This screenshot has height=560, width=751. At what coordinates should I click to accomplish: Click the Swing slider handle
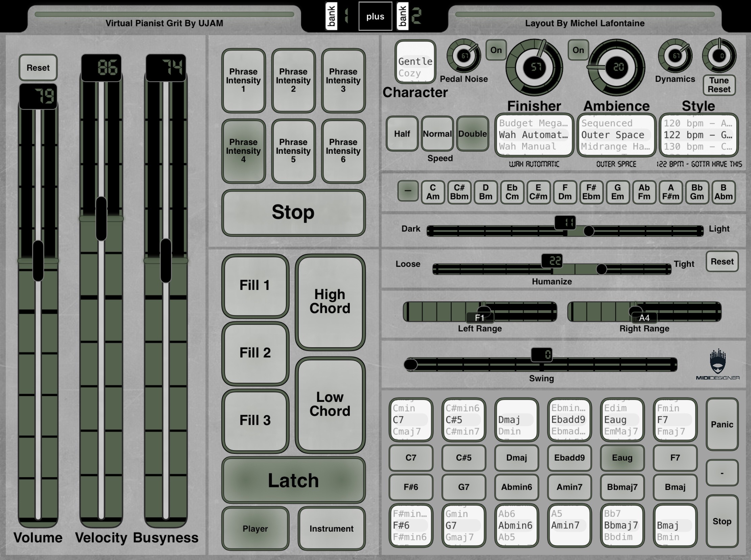click(411, 364)
